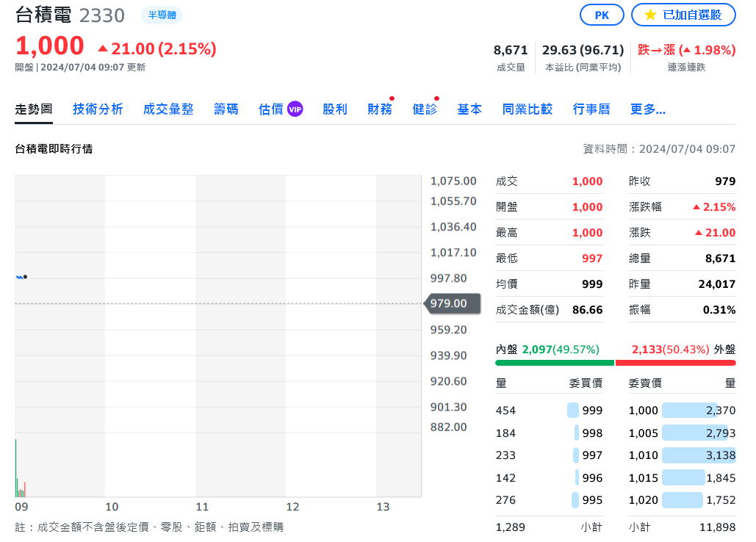Click the bid subtotal 1,289
The height and width of the screenshot is (542, 756).
pyautogui.click(x=510, y=527)
